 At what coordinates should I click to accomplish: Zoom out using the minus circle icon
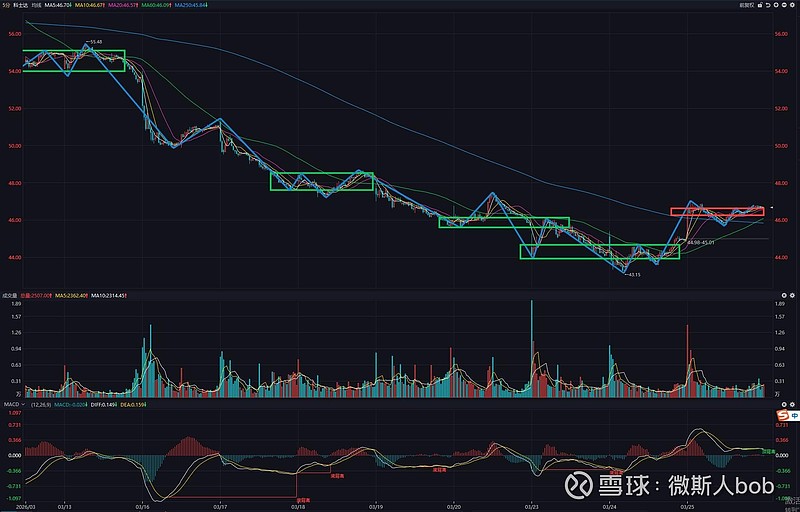tap(784, 5)
